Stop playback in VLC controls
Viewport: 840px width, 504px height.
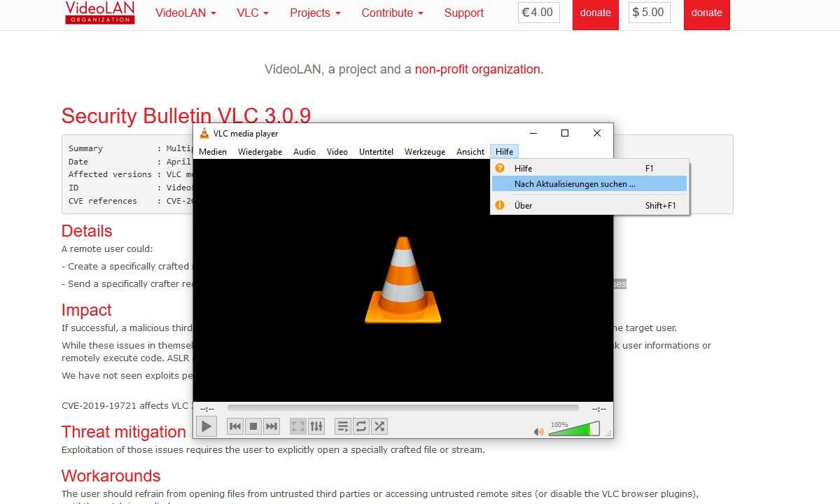[253, 426]
